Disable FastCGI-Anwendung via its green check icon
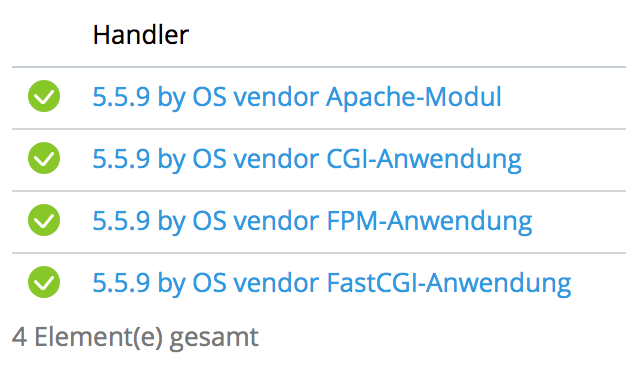Image resolution: width=626 pixels, height=388 pixels. [x=44, y=282]
